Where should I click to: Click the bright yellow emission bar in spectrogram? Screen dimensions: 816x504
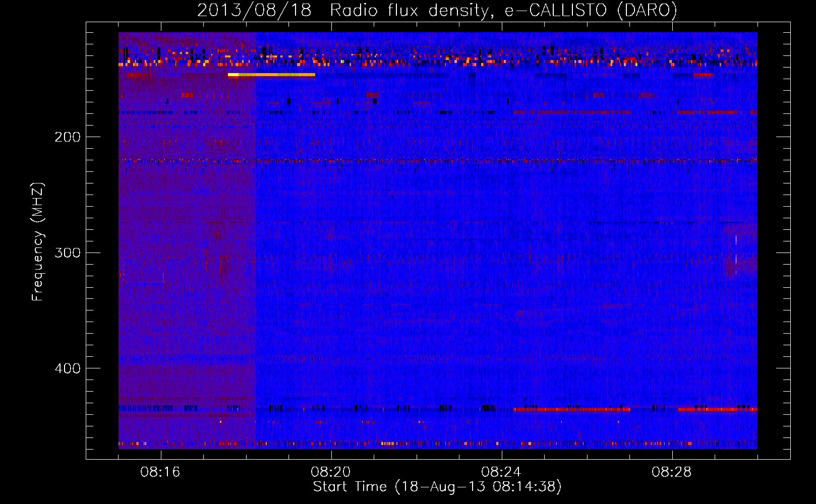(271, 75)
